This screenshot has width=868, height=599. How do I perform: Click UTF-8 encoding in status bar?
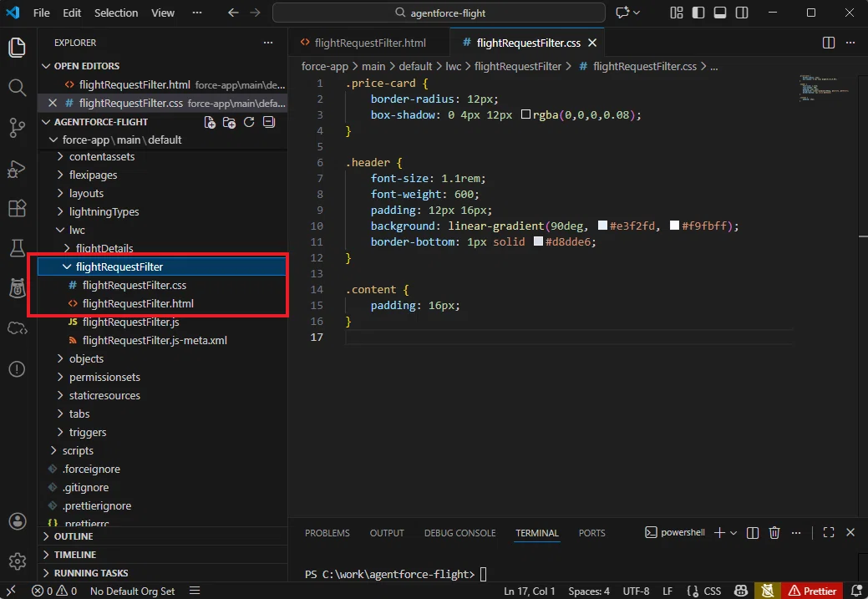click(x=636, y=591)
